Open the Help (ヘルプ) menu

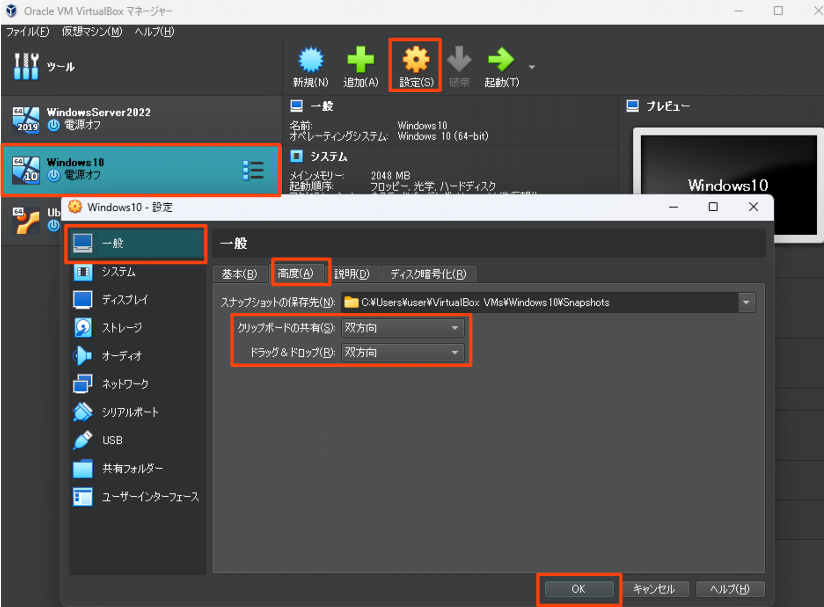click(154, 32)
